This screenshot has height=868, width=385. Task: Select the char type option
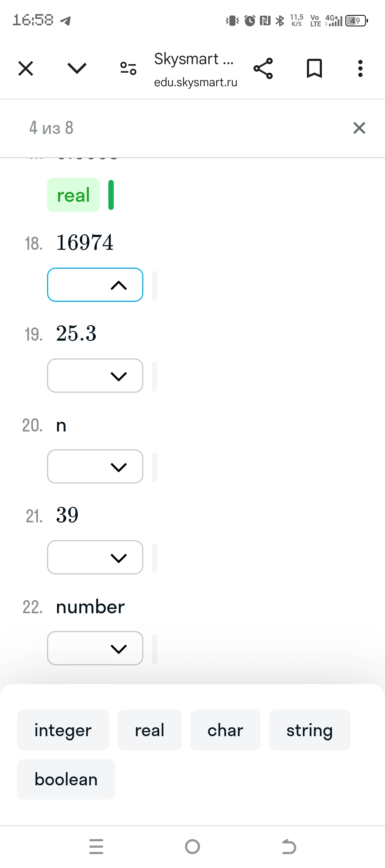pyautogui.click(x=225, y=730)
